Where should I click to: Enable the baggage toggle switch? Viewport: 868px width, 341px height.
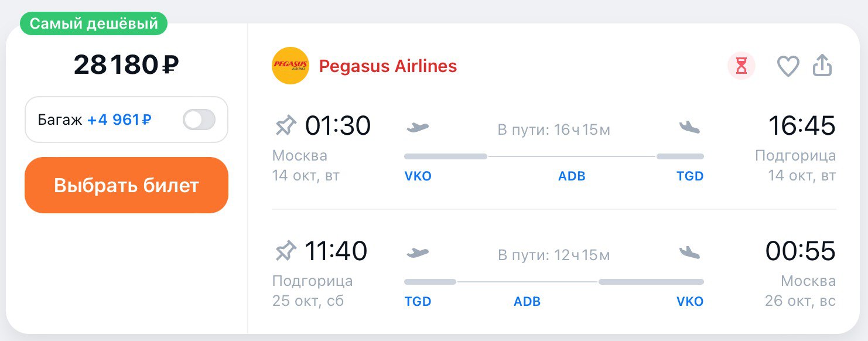(199, 120)
